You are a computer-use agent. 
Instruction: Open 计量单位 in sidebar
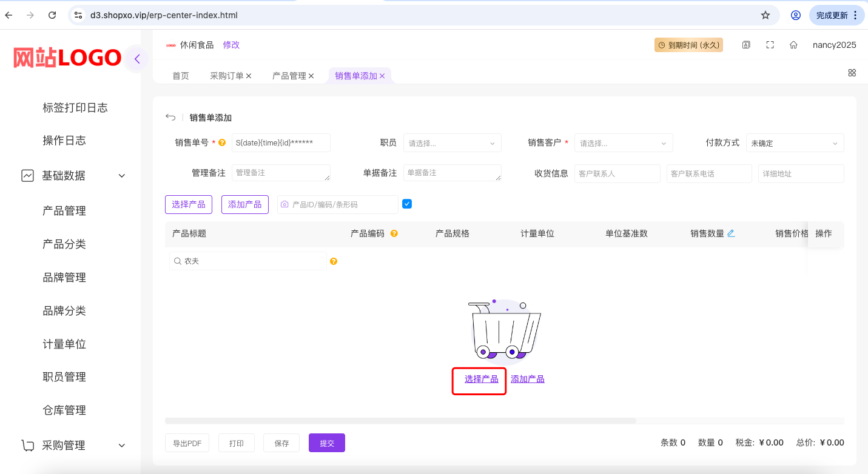point(64,344)
